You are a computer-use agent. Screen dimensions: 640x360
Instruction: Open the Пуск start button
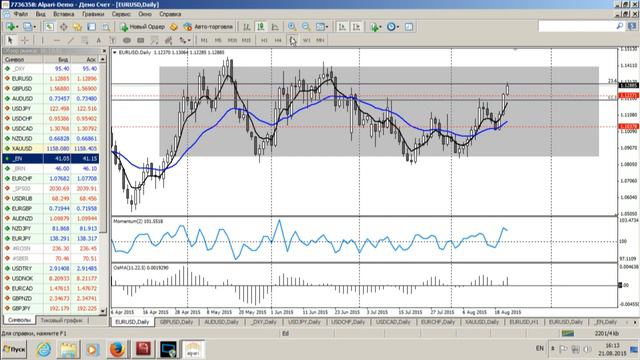pyautogui.click(x=14, y=349)
